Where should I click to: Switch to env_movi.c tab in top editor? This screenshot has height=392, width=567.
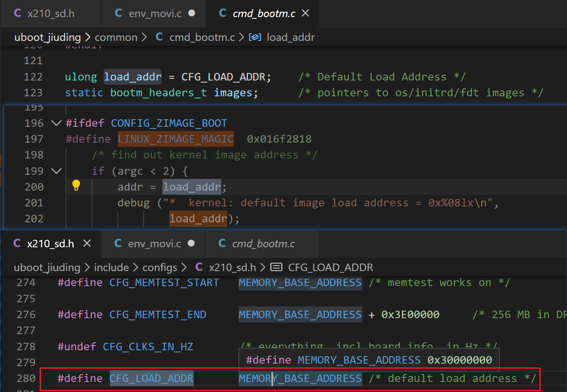pos(154,13)
